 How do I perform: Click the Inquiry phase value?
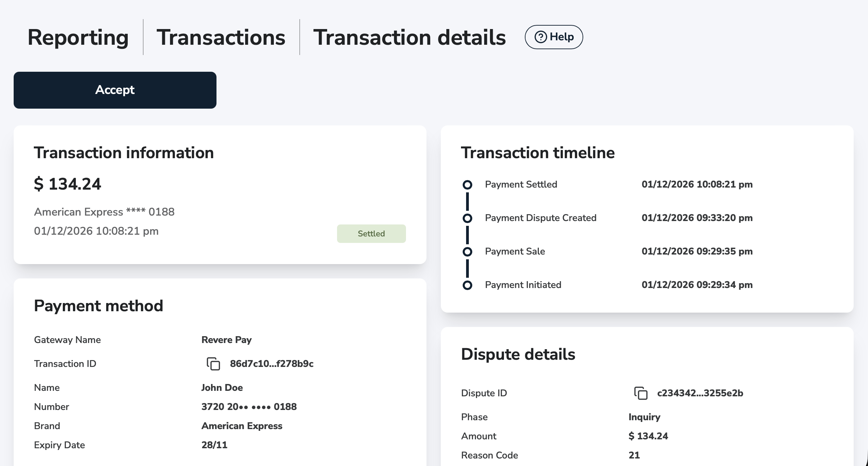click(x=644, y=417)
